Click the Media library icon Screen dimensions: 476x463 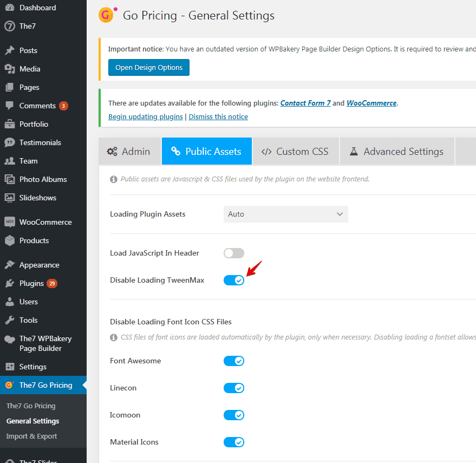pyautogui.click(x=10, y=69)
